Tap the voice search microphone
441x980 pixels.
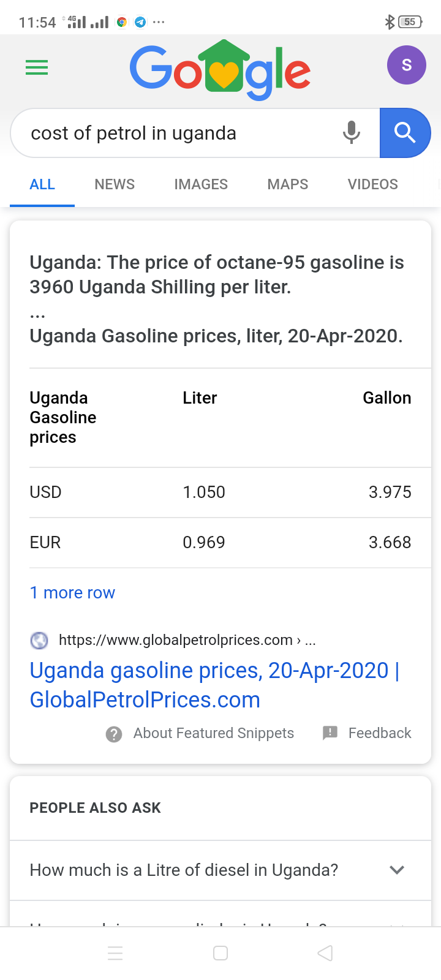tap(352, 132)
